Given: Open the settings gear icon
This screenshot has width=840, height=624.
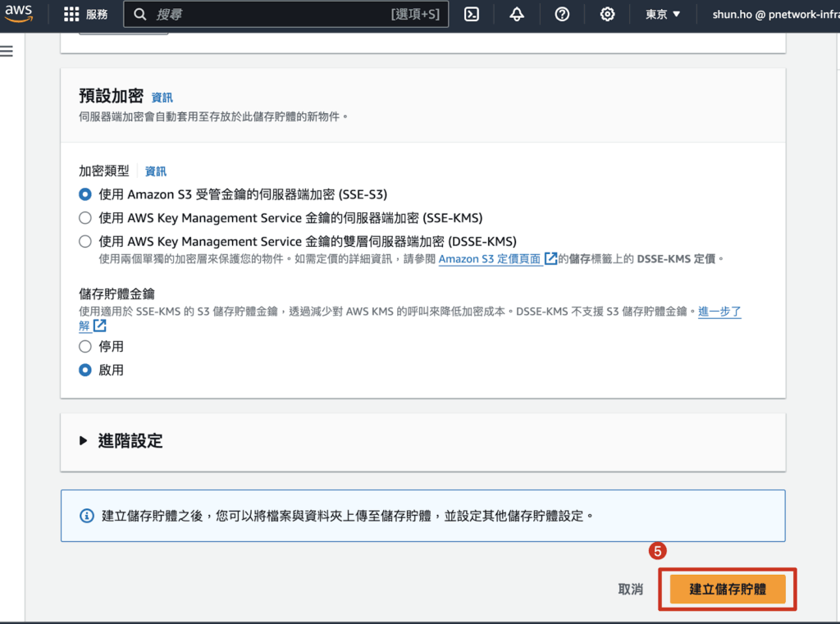Looking at the screenshot, I should tap(607, 15).
